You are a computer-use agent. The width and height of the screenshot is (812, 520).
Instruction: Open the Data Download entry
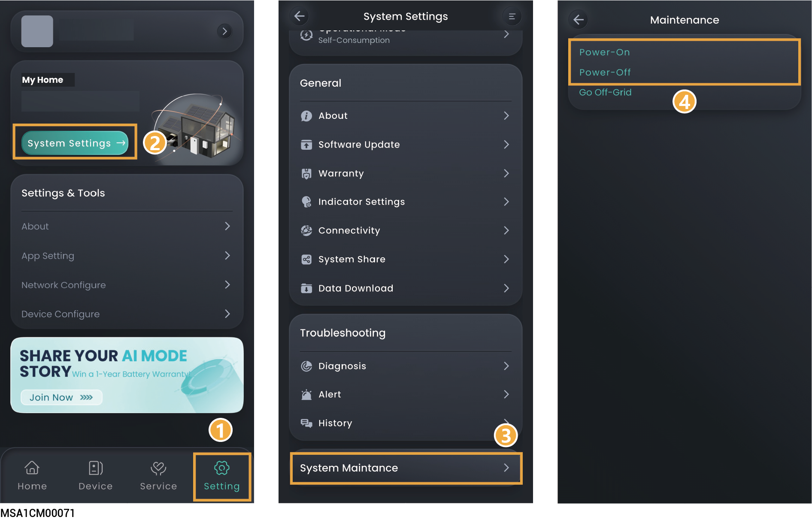(406, 288)
